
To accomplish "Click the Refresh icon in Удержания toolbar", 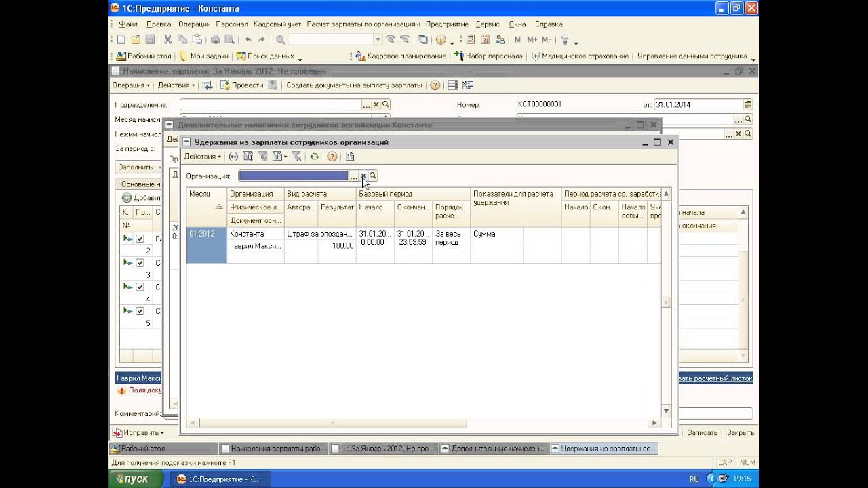I will pos(315,157).
